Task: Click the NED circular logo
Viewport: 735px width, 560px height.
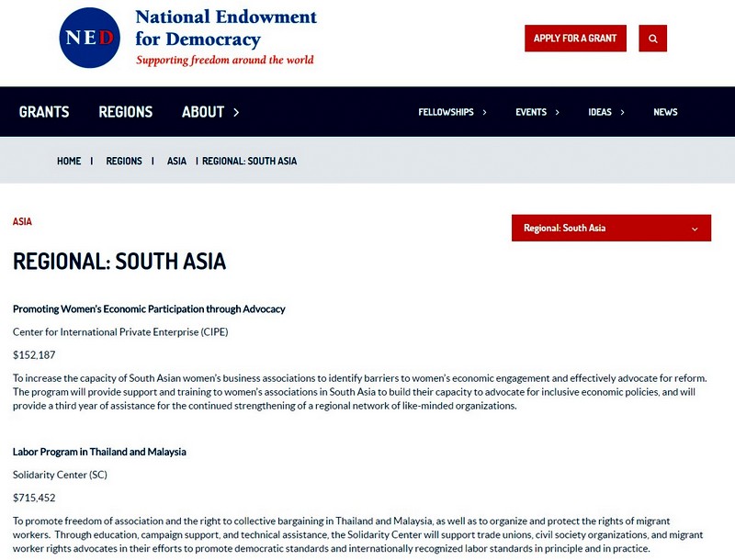Action: coord(89,38)
